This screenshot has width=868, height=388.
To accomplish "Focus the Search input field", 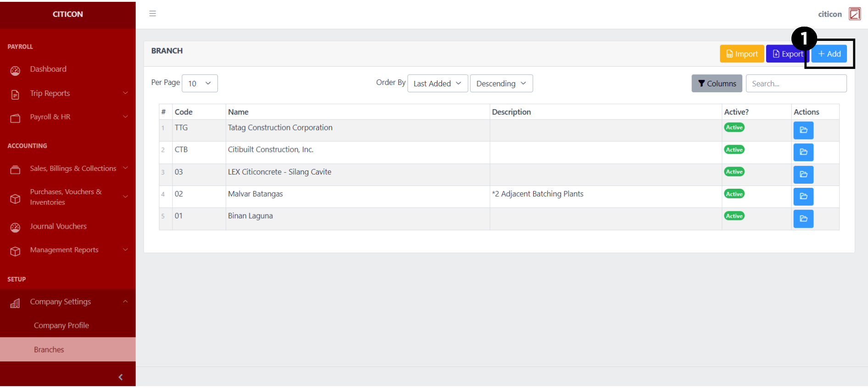I will pyautogui.click(x=796, y=84).
